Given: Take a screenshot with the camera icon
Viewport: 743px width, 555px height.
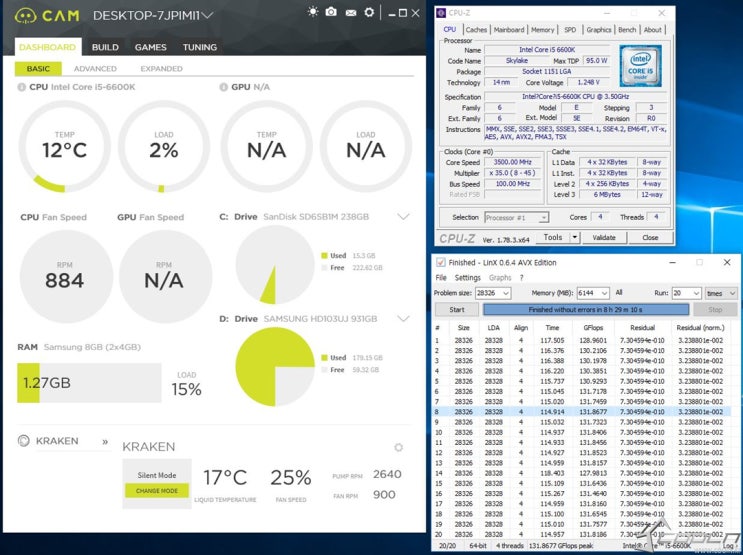Looking at the screenshot, I should (x=331, y=12).
